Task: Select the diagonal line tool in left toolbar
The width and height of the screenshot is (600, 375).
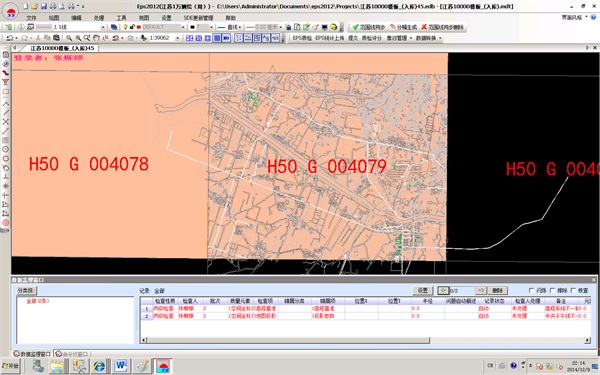Action: (5, 112)
